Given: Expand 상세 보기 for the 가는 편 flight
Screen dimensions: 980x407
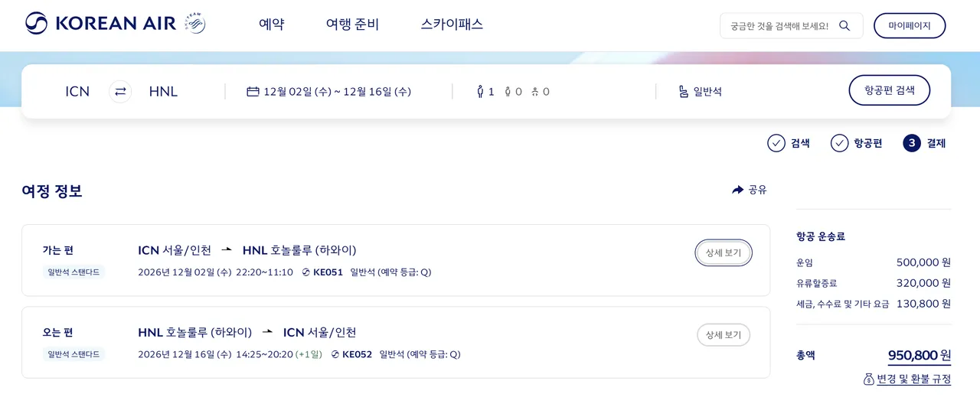Looking at the screenshot, I should (x=724, y=252).
